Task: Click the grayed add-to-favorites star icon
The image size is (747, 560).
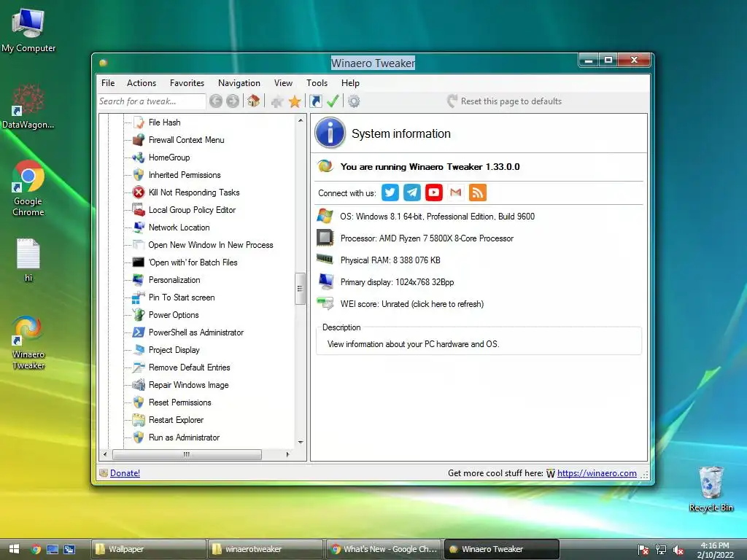Action: pos(277,101)
